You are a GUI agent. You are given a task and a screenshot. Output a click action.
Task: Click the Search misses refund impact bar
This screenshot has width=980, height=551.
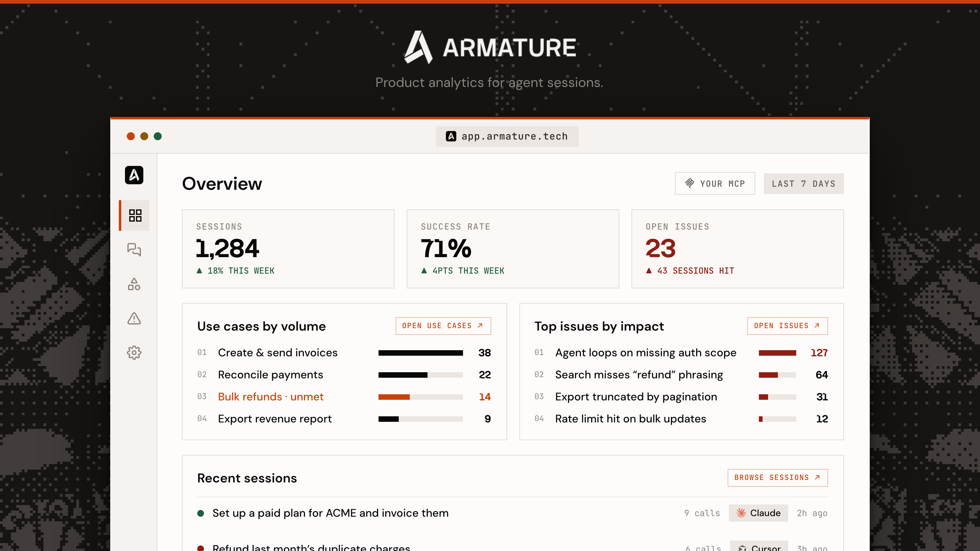(777, 375)
